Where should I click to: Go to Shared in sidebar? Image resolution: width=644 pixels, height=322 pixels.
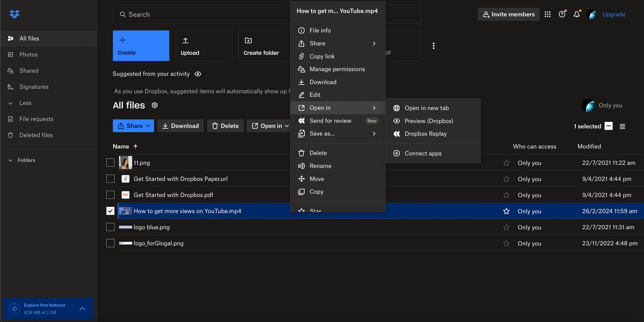tap(48, 70)
